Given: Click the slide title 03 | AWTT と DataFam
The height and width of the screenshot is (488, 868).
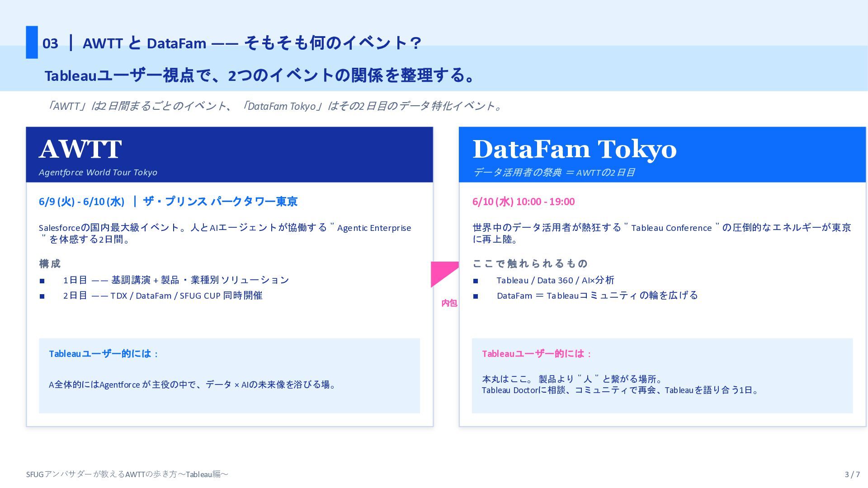Looking at the screenshot, I should (x=232, y=43).
